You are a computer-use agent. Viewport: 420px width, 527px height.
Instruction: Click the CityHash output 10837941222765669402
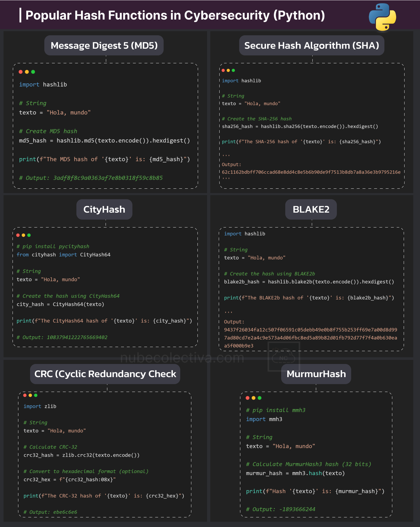(77, 337)
